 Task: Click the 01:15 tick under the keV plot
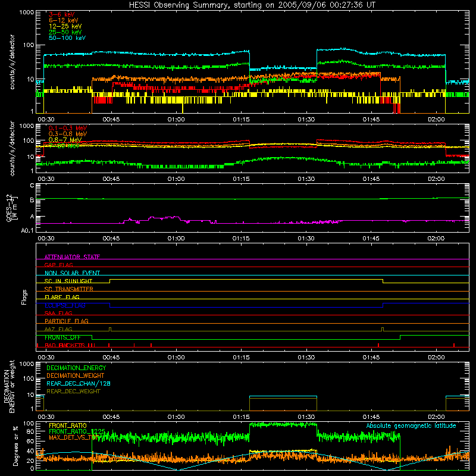pos(241,120)
